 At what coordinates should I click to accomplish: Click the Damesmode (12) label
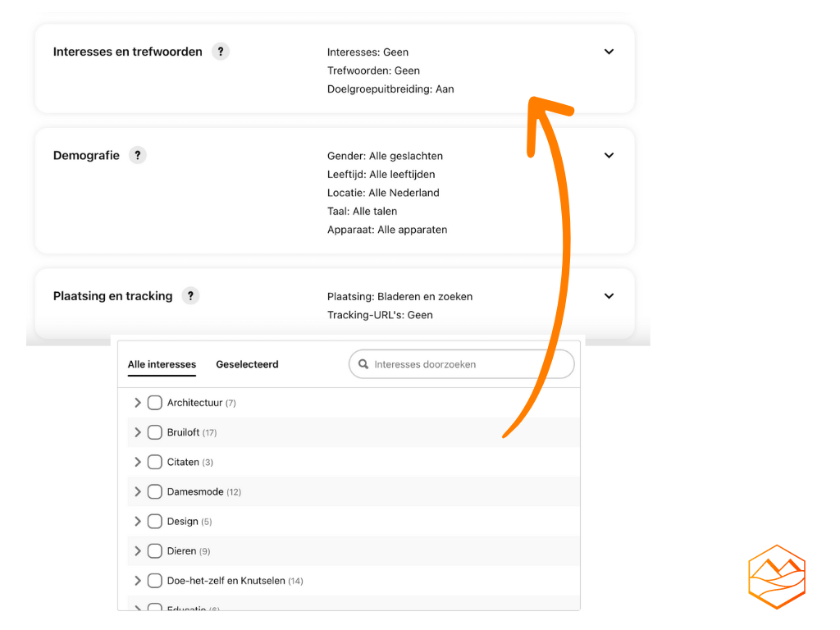coord(204,492)
